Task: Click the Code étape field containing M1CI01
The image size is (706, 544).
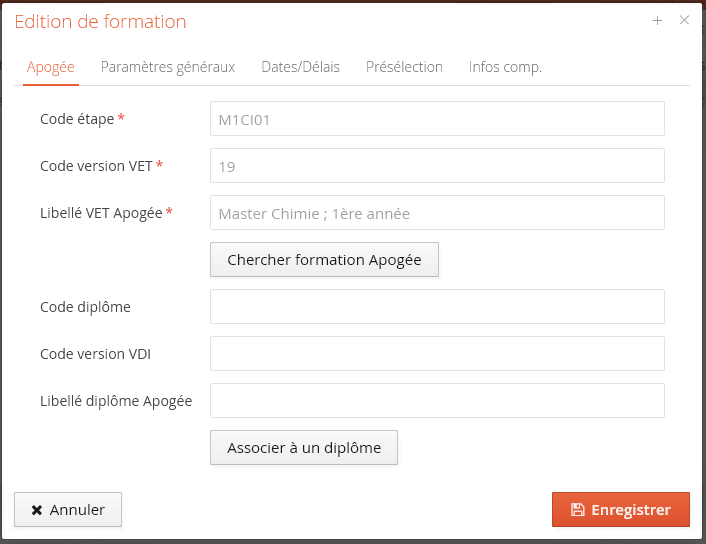Action: [437, 119]
